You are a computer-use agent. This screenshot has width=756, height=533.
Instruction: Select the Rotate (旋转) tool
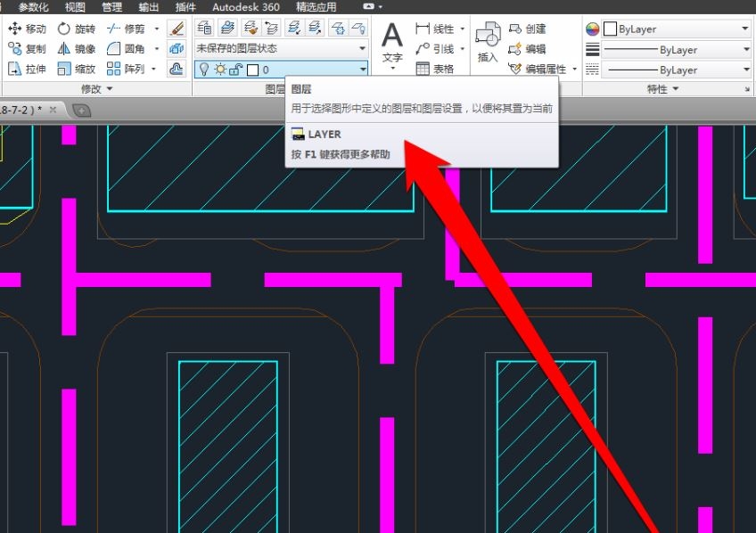point(76,29)
